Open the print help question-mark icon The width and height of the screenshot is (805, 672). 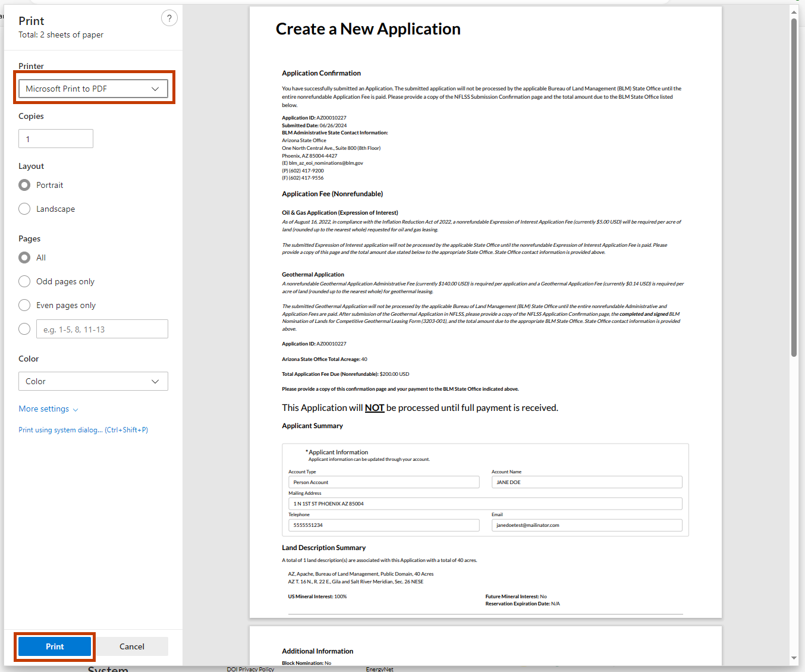tap(169, 18)
